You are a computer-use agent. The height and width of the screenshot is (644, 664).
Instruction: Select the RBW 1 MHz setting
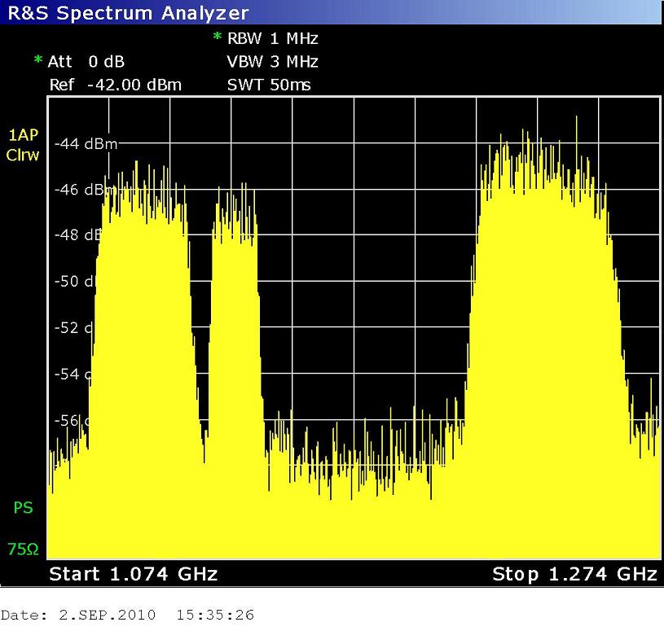(272, 38)
